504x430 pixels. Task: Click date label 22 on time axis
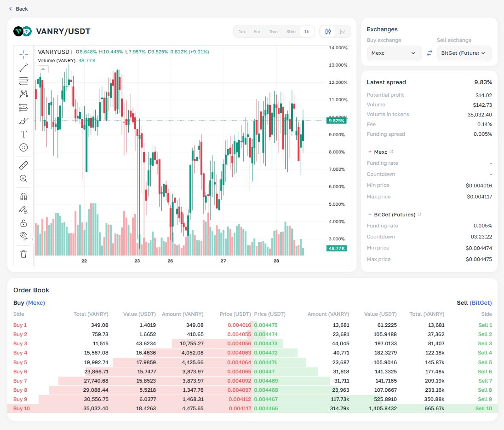pos(84,261)
